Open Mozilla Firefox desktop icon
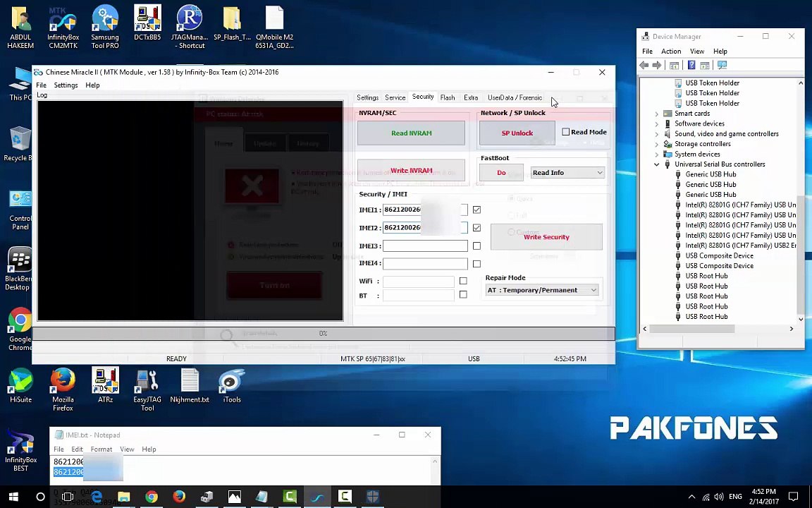Screen dimensions: 812x508 click(63, 389)
